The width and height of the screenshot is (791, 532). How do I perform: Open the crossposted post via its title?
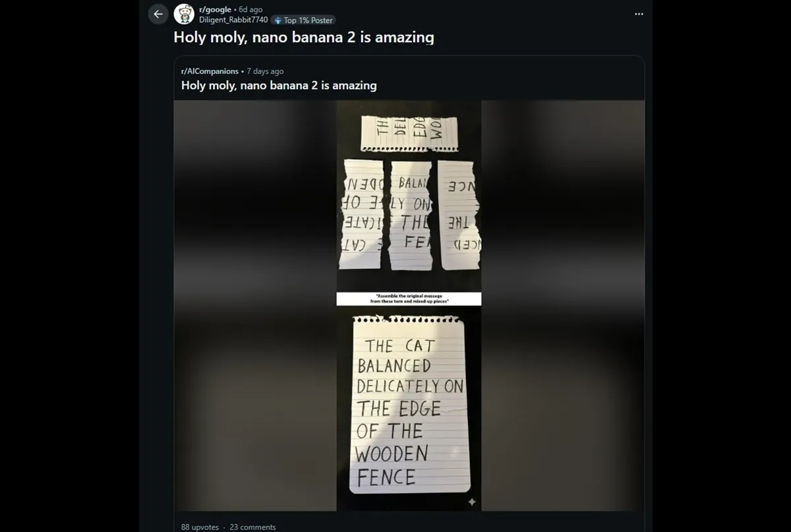(x=279, y=85)
